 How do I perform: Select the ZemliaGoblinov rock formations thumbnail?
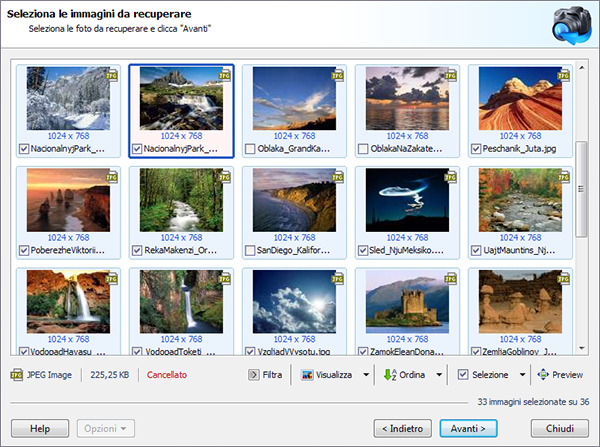(x=520, y=302)
